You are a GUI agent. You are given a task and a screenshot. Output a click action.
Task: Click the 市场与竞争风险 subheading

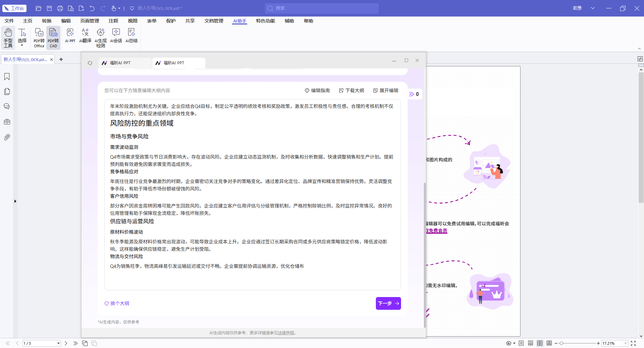tap(129, 136)
